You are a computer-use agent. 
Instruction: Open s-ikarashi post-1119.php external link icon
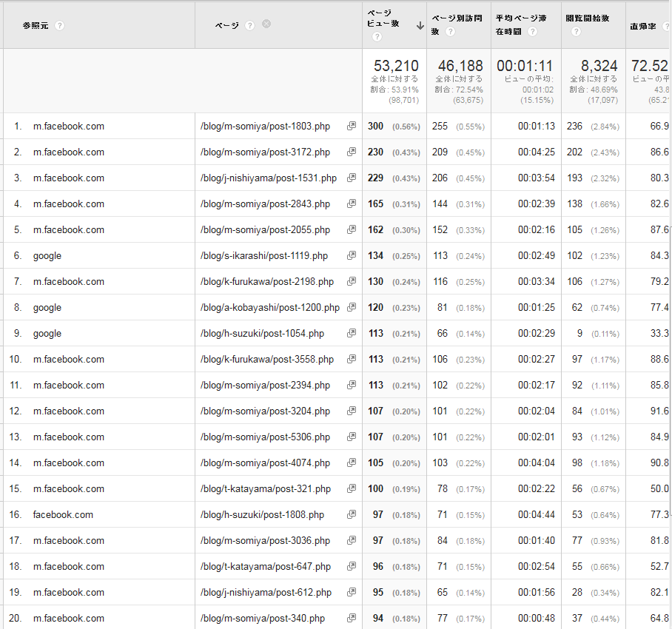coord(352,255)
